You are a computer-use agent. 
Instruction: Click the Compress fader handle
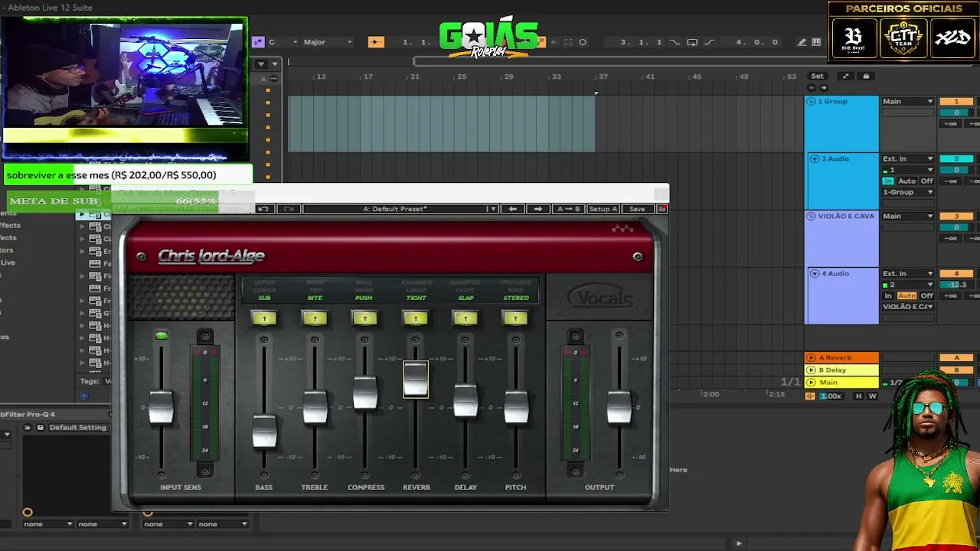point(365,393)
